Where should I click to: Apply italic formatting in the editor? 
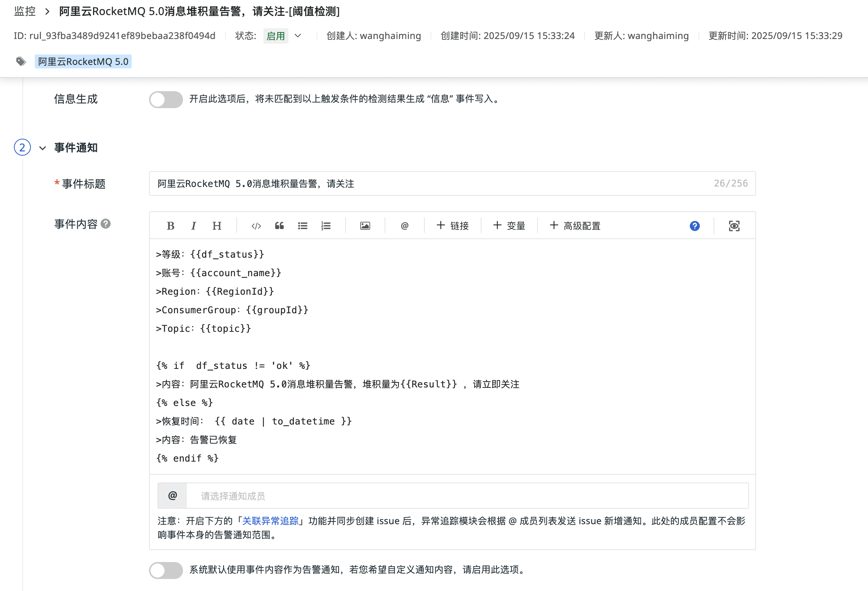193,226
